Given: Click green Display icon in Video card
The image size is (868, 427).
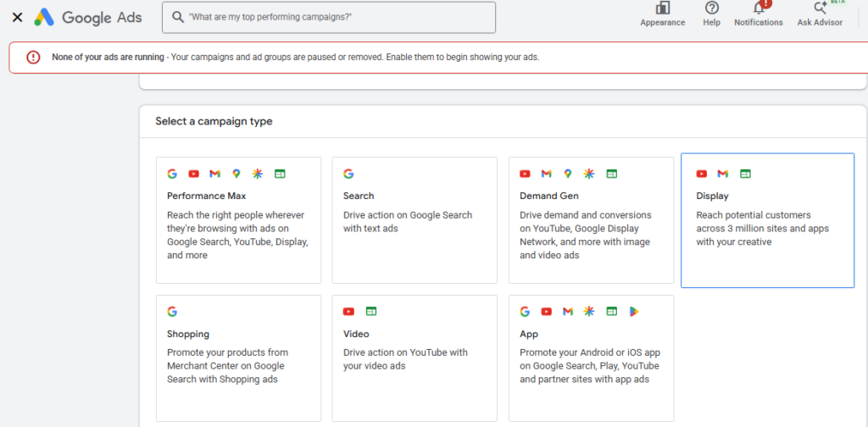Looking at the screenshot, I should [x=371, y=312].
